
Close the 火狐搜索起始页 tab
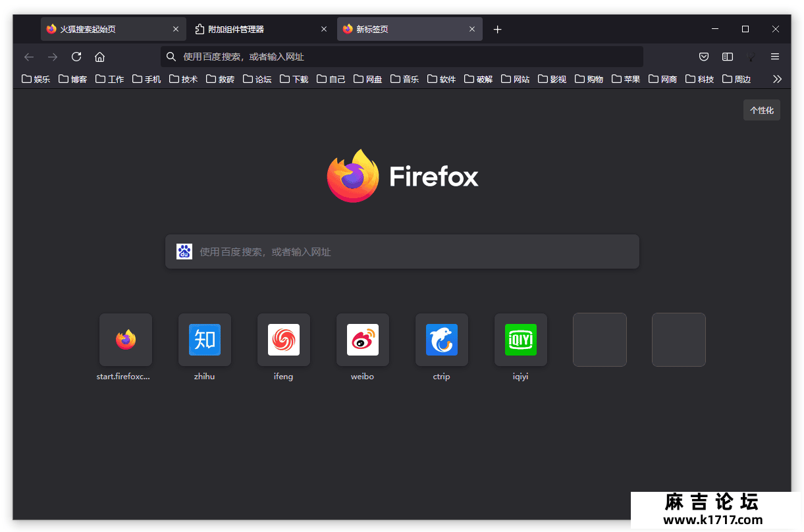tap(176, 29)
